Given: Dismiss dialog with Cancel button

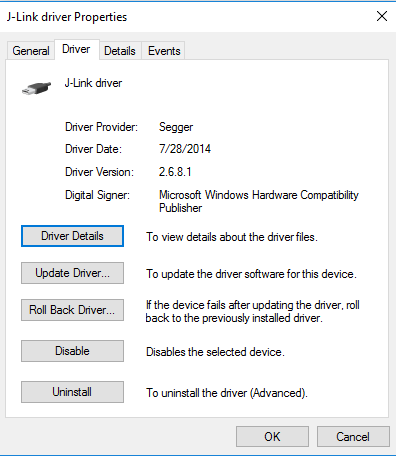Looking at the screenshot, I should (x=353, y=437).
